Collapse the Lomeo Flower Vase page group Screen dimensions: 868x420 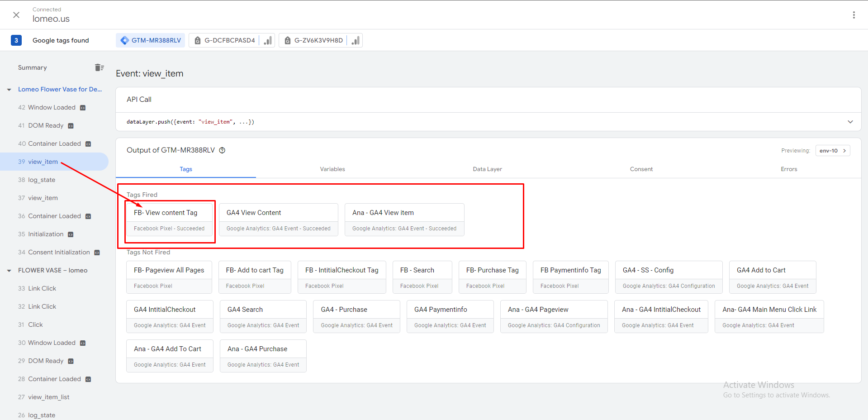point(9,90)
